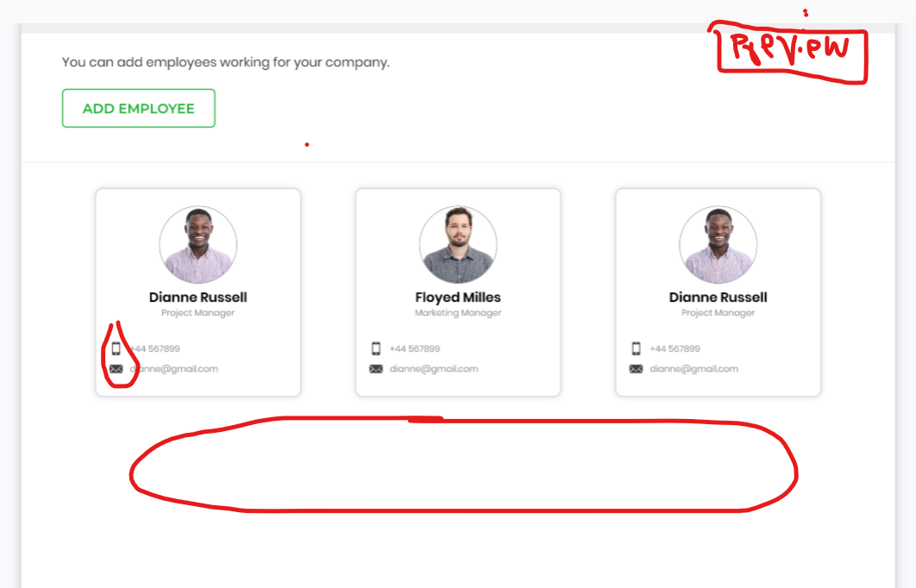The image size is (916, 588).
Task: Click phone icon on leftmost Dianne Russell card
Action: coord(116,348)
